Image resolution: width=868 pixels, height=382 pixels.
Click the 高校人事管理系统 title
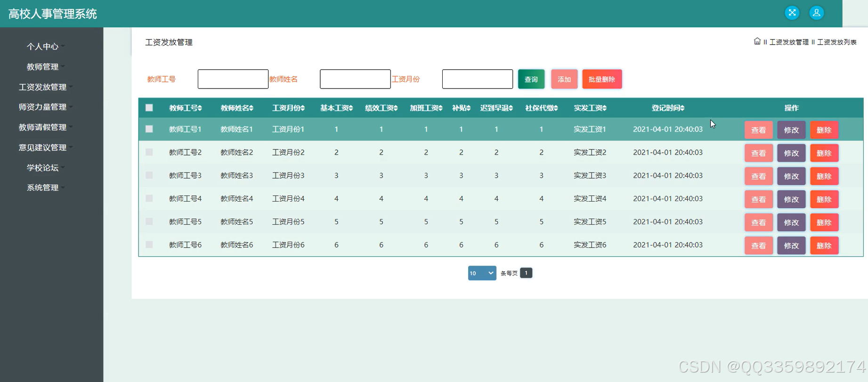coord(53,14)
